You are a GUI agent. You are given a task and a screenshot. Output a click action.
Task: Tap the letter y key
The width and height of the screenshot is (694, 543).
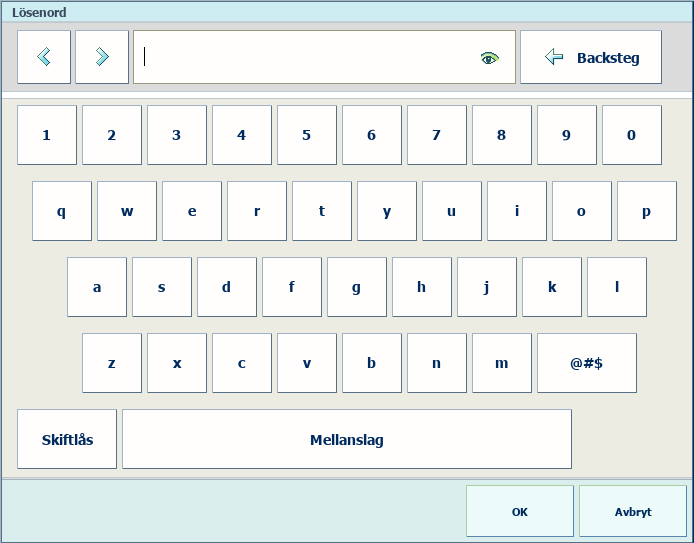point(387,211)
